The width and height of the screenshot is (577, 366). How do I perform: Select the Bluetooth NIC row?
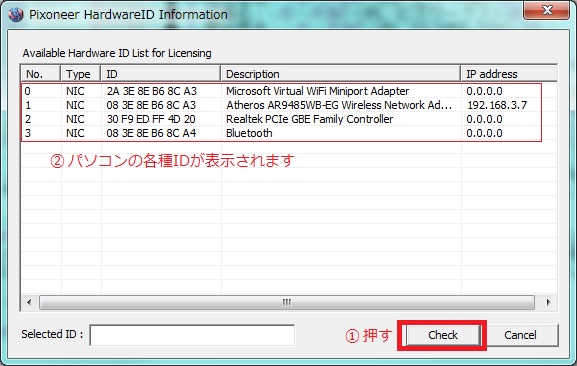pos(289,133)
